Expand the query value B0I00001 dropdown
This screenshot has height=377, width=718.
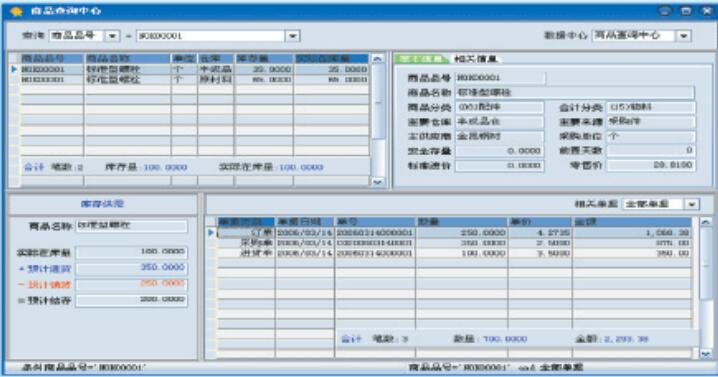(292, 36)
